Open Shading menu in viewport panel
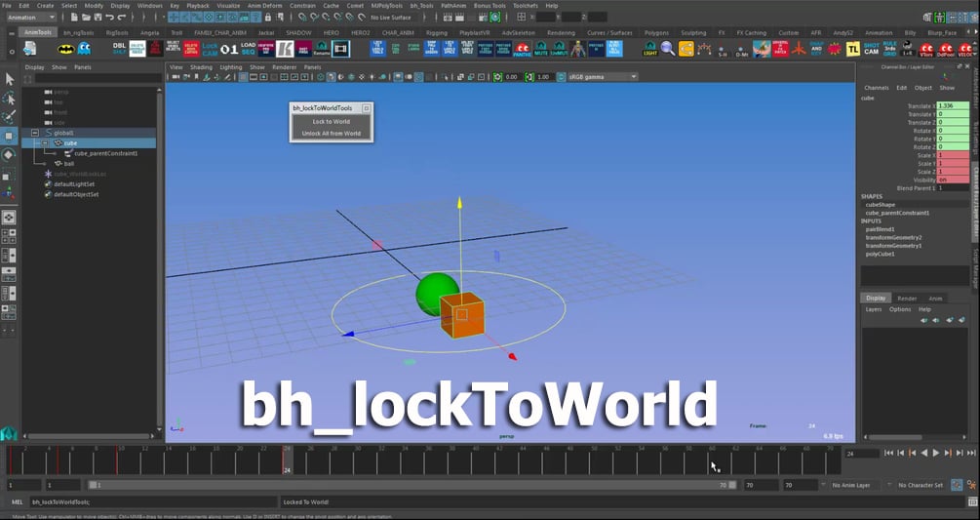The image size is (980, 520). click(201, 67)
